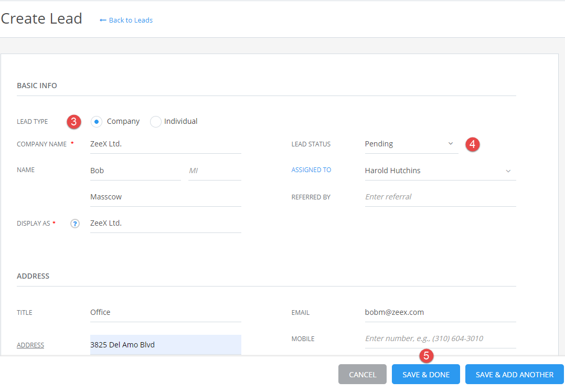This screenshot has height=392, width=565.
Task: Click the LEAD TYPE label
Action: [33, 122]
